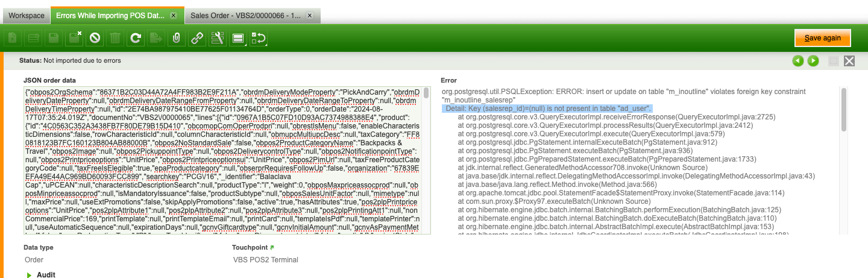Switch to Sales Order VBS2/0000066 tab
This screenshot has width=868, height=278.
coord(253,15)
